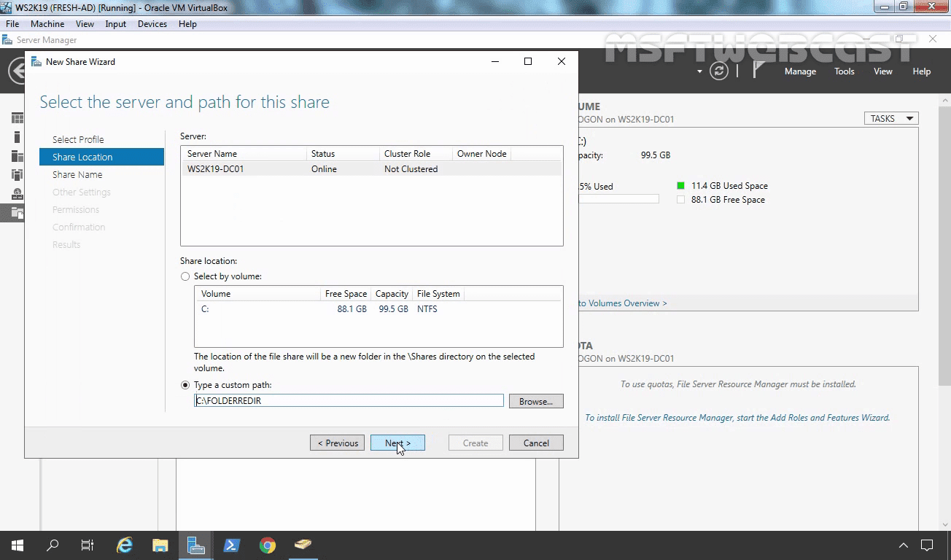Choose the Select by volume option
This screenshot has height=560, width=951.
pos(185,276)
